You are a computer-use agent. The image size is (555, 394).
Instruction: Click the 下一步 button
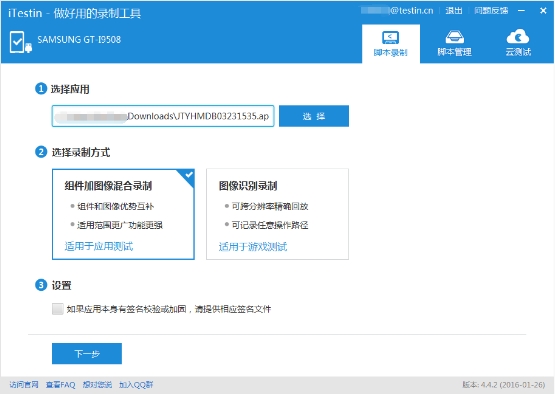pyautogui.click(x=87, y=353)
